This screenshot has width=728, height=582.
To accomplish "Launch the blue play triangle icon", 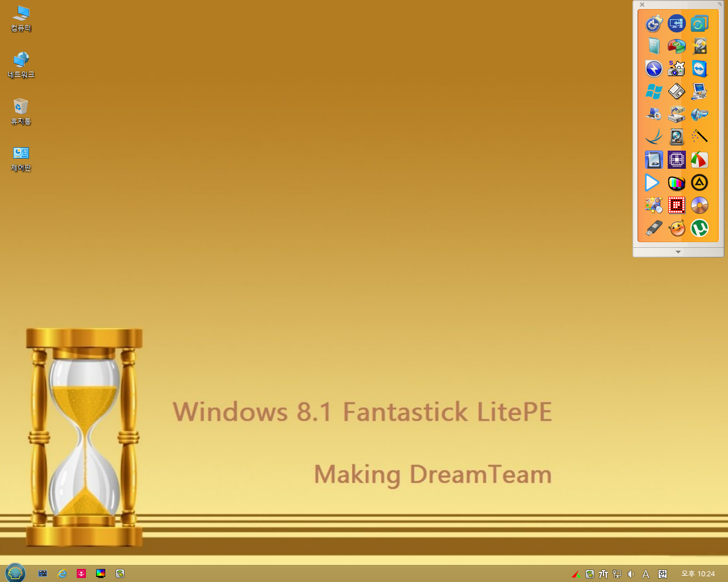I will (x=653, y=182).
